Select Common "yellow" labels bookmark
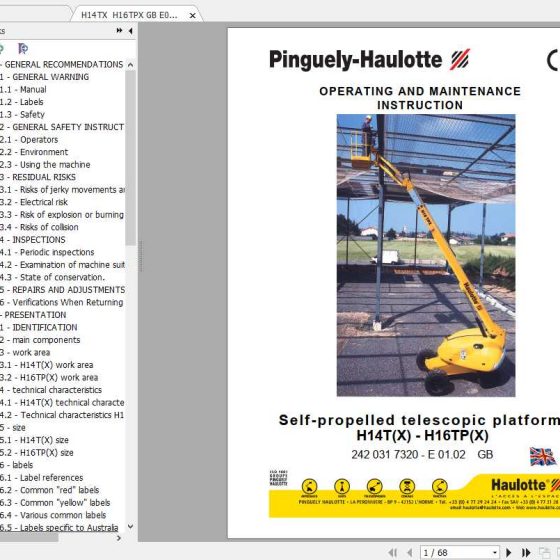Image resolution: width=560 pixels, height=560 pixels. pos(55,502)
